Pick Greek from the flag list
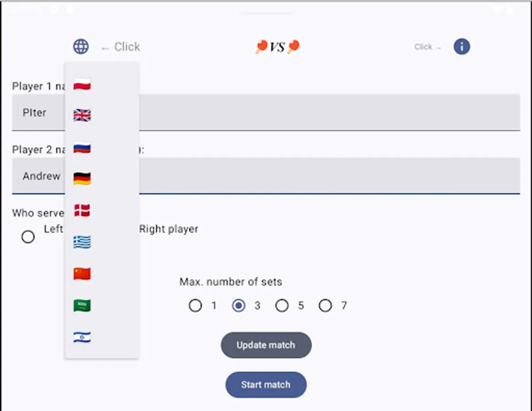Image resolution: width=532 pixels, height=411 pixels. [81, 242]
